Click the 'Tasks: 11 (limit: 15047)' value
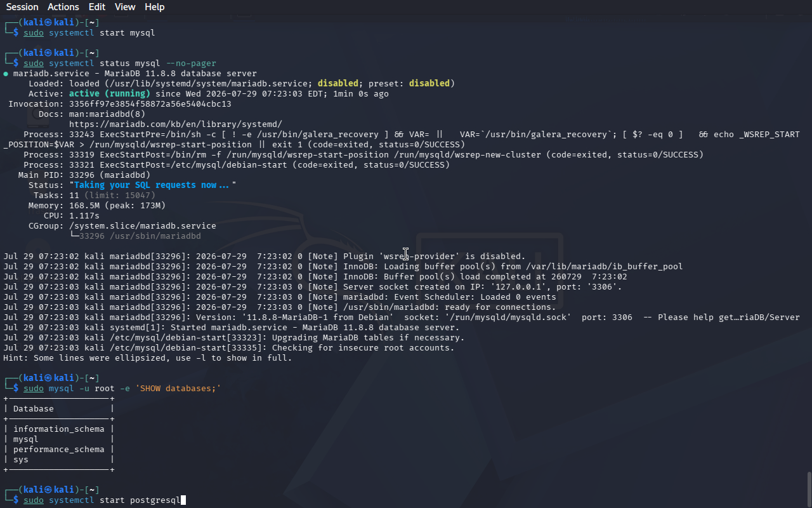 (112, 196)
